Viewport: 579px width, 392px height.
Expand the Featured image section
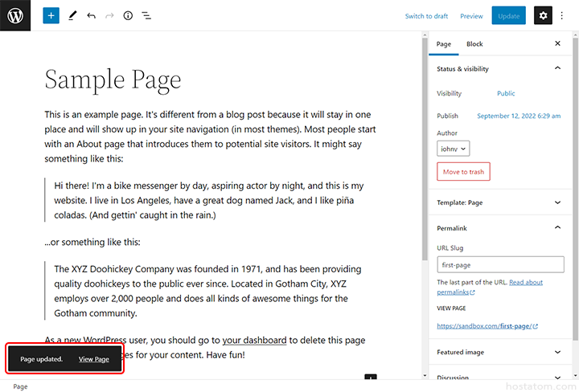click(x=557, y=352)
